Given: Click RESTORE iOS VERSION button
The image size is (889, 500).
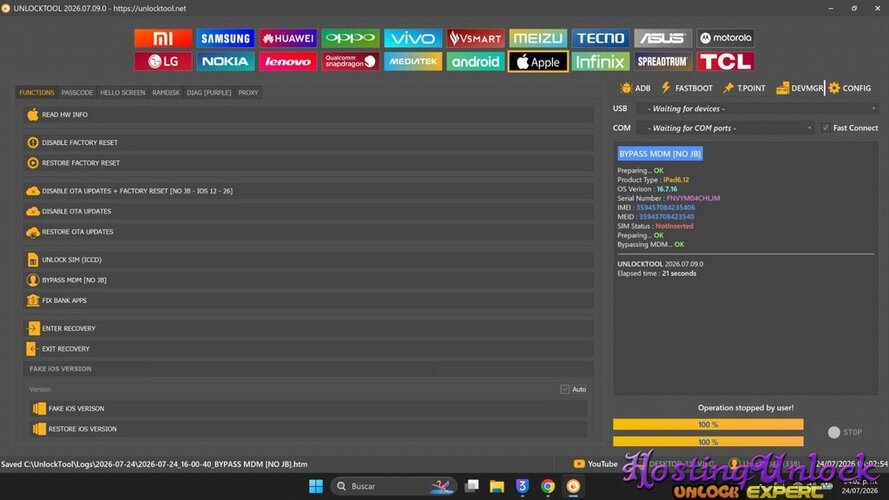Looking at the screenshot, I should point(308,429).
